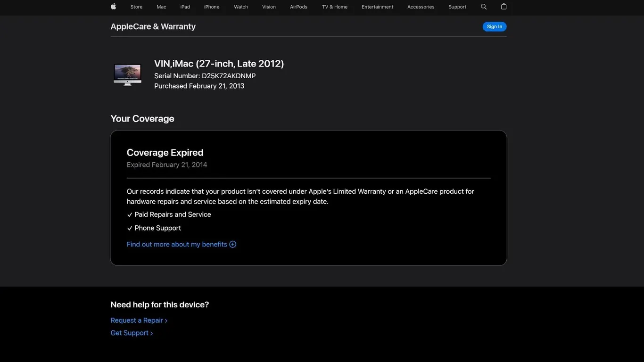Click the VIN,iMac (27-inch, Late 2012) title
The image size is (644, 362).
point(219,64)
